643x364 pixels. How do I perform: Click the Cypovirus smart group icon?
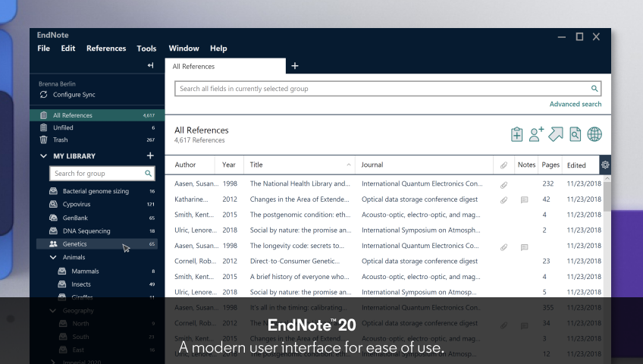coord(53,204)
